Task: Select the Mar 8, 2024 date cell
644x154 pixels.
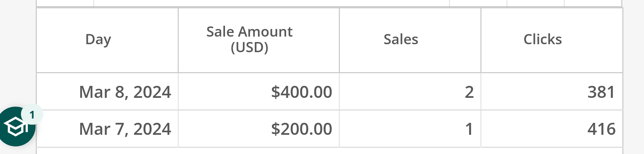Action: pyautogui.click(x=107, y=92)
